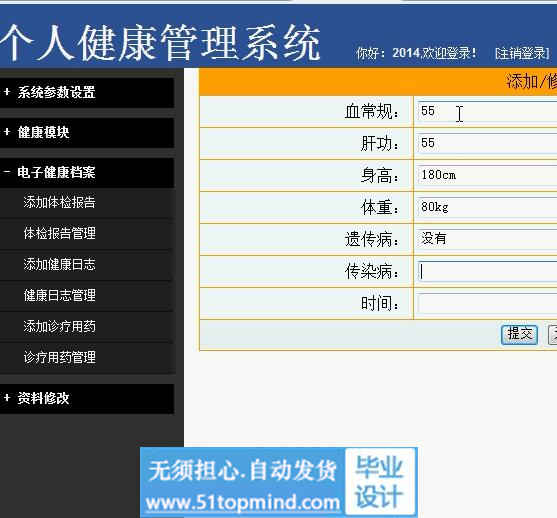Screen dimensions: 557x518
Task: Expand the 系统参数设置 menu section
Action: pos(87,93)
